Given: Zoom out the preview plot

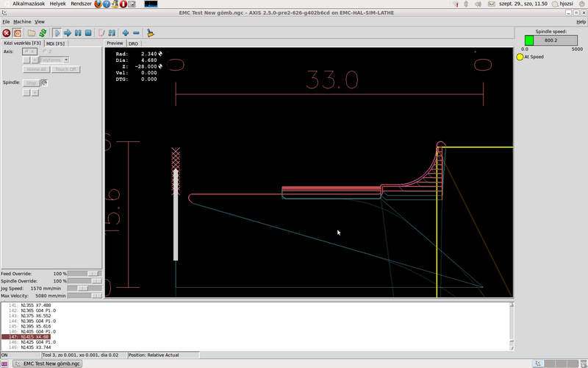Looking at the screenshot, I should 136,33.
